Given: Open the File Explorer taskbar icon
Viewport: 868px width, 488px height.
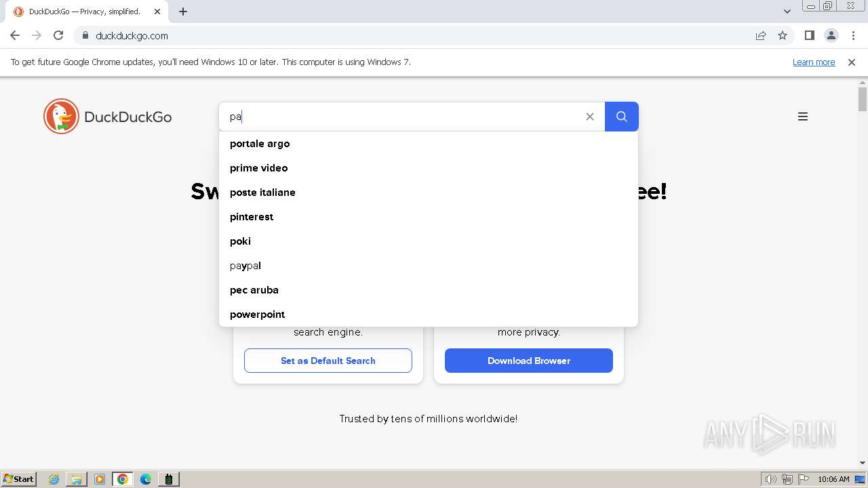Looking at the screenshot, I should tap(77, 479).
